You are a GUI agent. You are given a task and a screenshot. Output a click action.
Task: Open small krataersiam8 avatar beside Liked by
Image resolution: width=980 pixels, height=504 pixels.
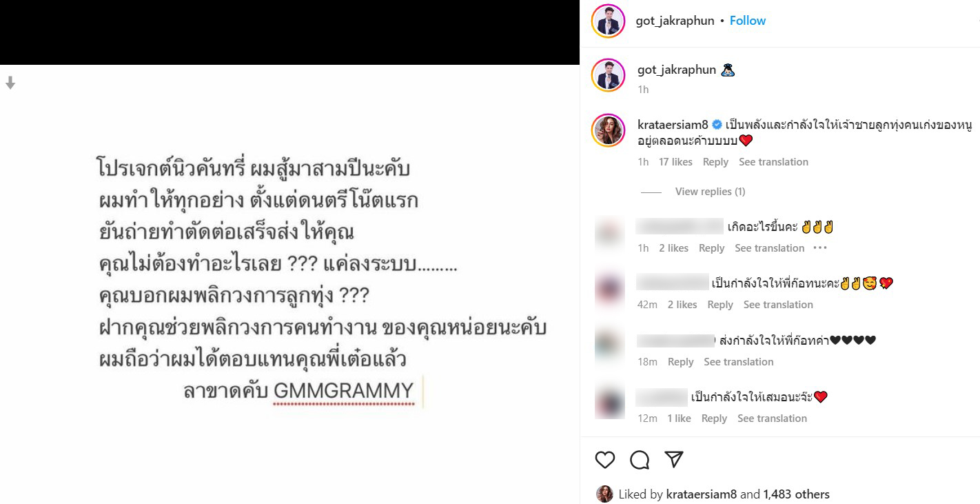tap(604, 494)
